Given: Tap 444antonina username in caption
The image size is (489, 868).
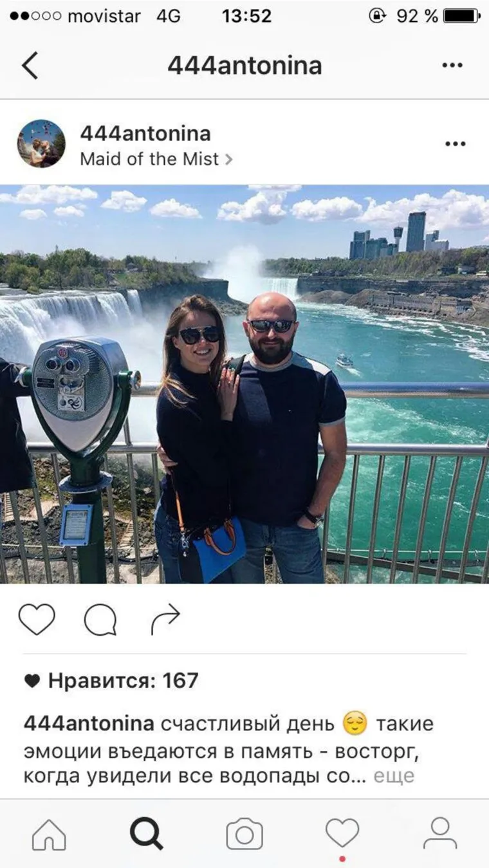Looking at the screenshot, I should click(x=89, y=724).
